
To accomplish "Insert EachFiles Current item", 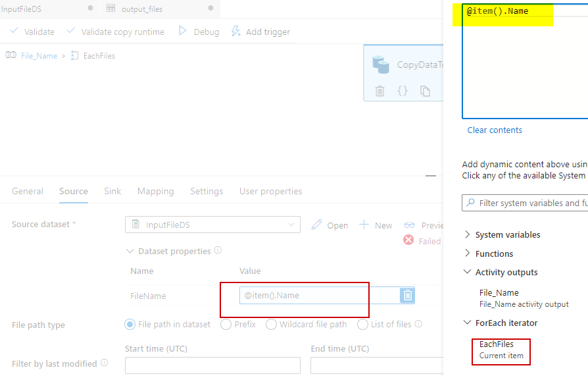I will 501,350.
